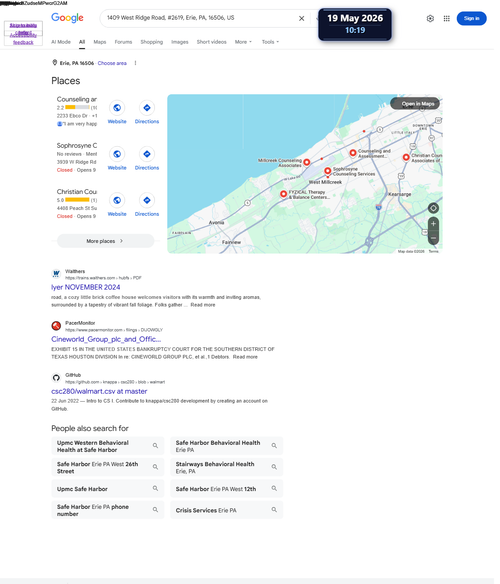This screenshot has width=500, height=584.
Task: Click the More places button
Action: coord(105,241)
